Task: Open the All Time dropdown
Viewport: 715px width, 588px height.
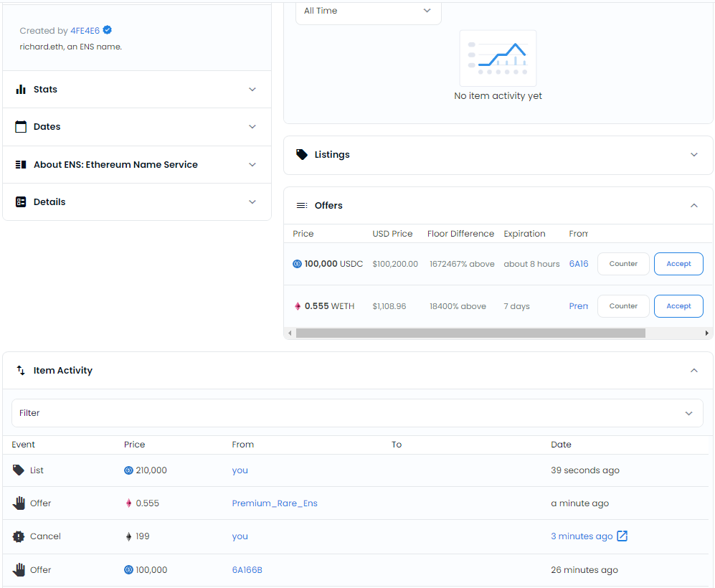Action: tap(369, 11)
